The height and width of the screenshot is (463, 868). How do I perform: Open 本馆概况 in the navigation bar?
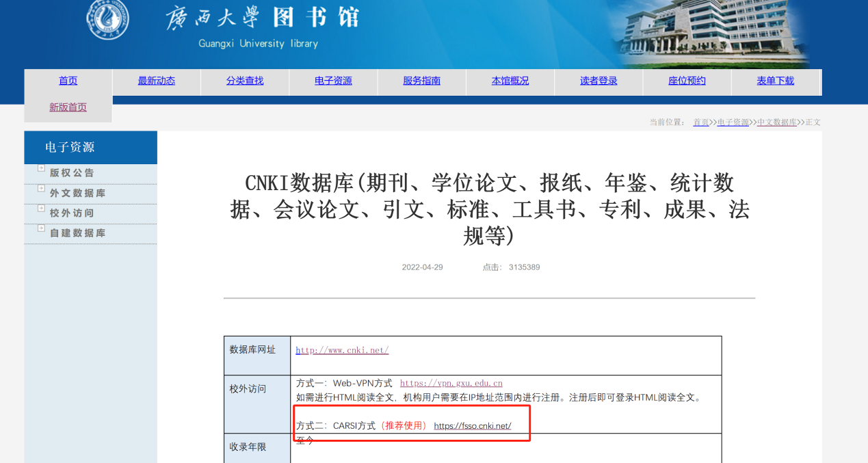pos(510,81)
